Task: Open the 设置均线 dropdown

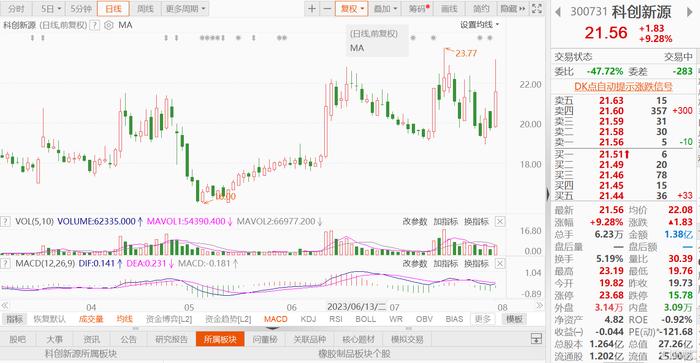Action: pyautogui.click(x=479, y=25)
